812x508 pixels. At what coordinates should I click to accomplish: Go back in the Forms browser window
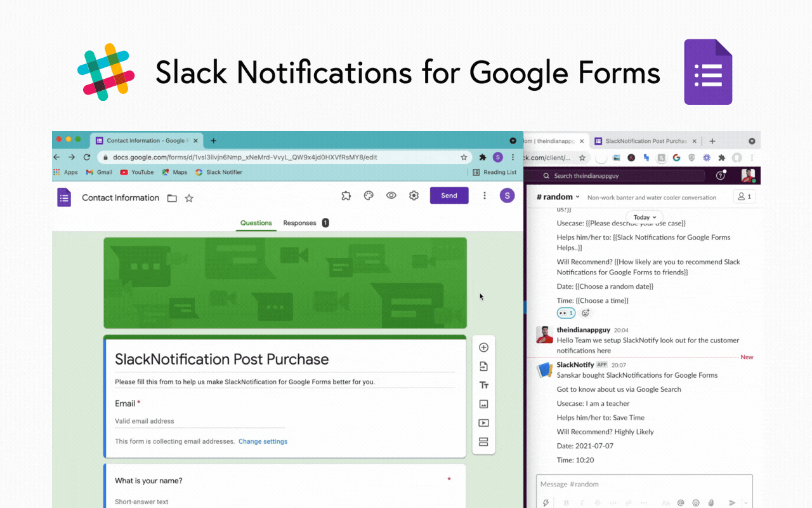pos(57,157)
